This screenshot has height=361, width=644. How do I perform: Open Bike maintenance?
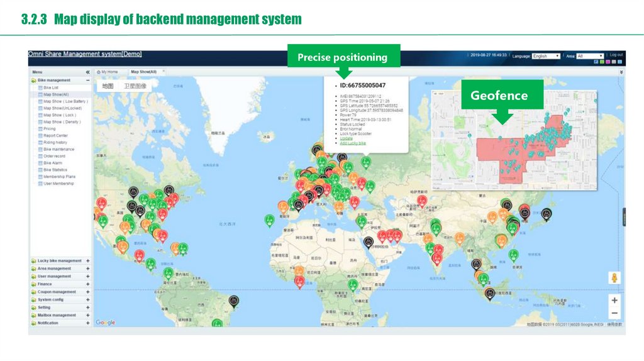(58, 150)
